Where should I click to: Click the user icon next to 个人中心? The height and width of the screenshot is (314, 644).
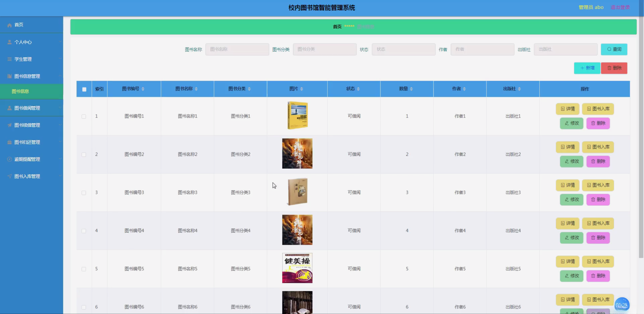tap(9, 42)
